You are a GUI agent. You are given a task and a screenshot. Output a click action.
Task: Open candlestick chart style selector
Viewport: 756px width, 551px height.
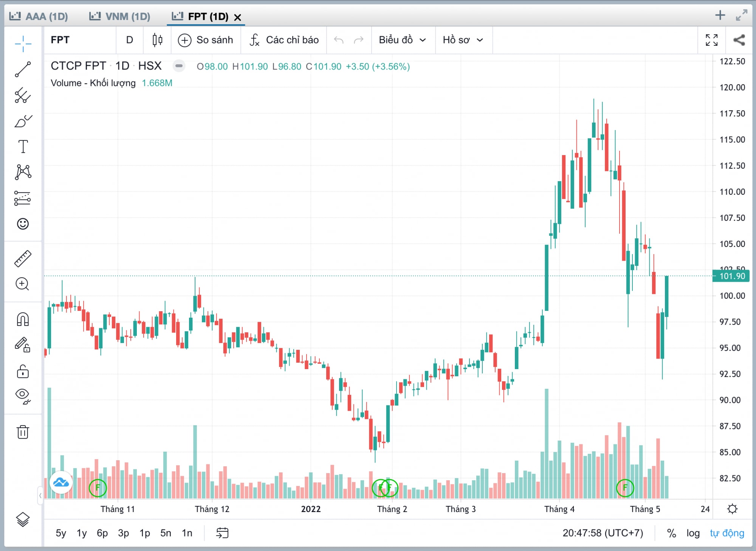(x=157, y=40)
